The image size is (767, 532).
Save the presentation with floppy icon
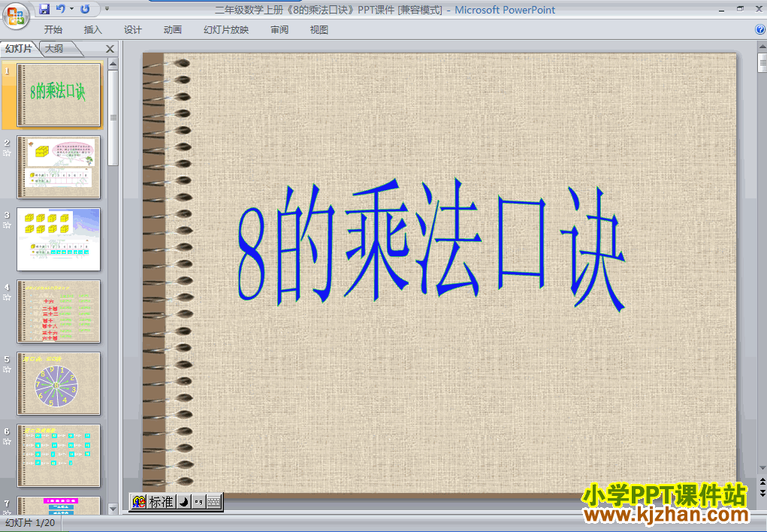(x=44, y=9)
